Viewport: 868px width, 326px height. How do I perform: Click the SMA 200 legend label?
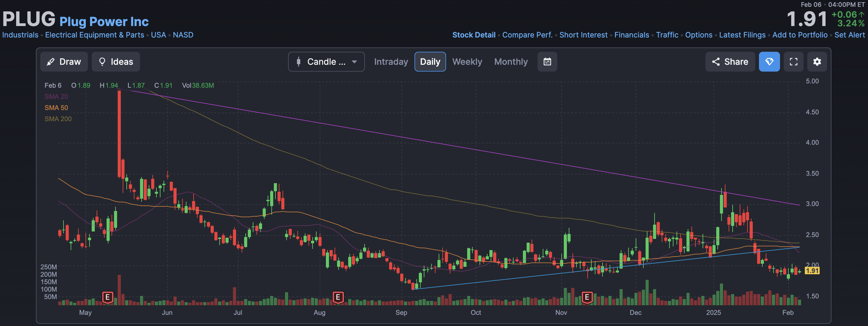pyautogui.click(x=58, y=119)
